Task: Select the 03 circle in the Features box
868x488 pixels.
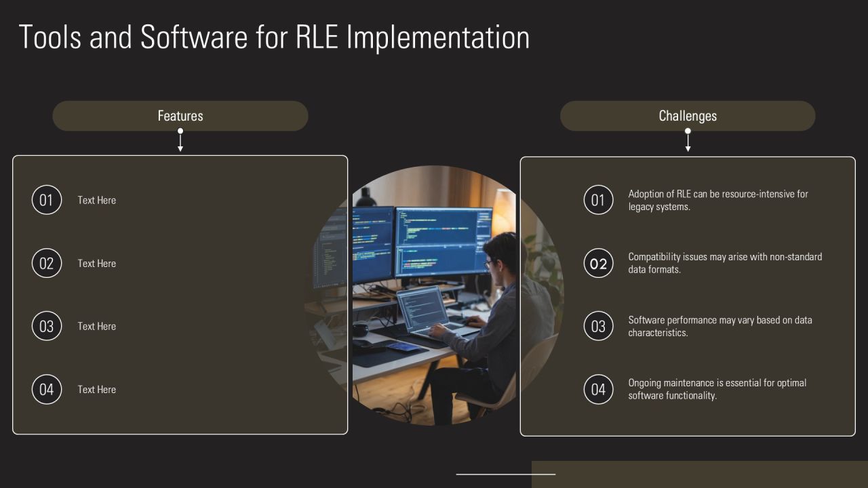Action: [47, 326]
